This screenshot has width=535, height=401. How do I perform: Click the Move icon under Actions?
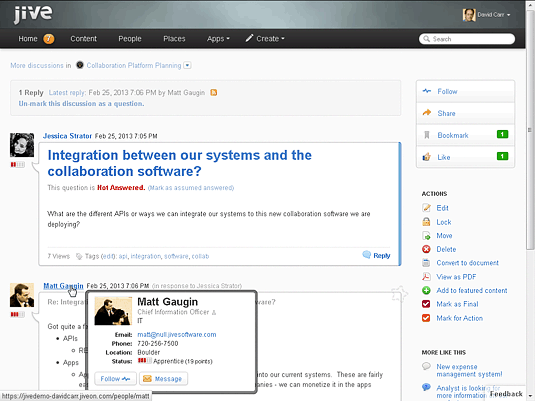[x=426, y=235]
